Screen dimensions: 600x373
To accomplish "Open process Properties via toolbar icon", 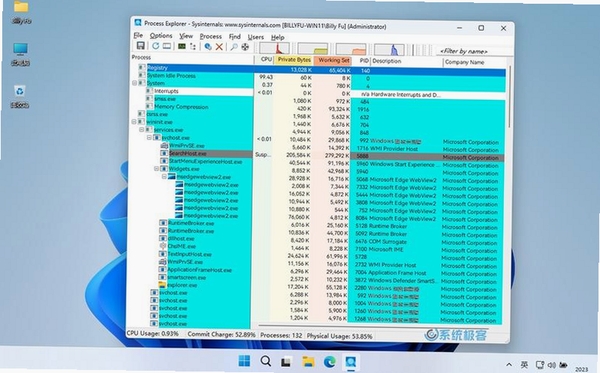I will 208,47.
